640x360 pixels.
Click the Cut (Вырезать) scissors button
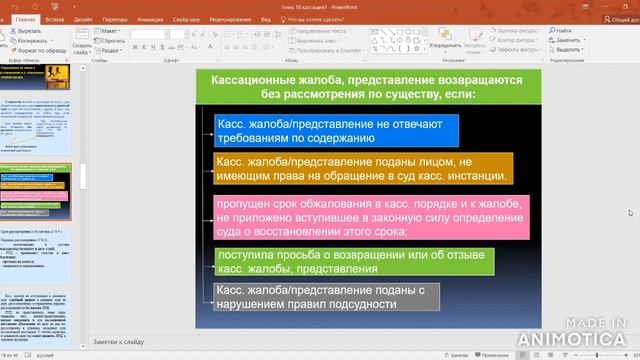tap(26, 31)
